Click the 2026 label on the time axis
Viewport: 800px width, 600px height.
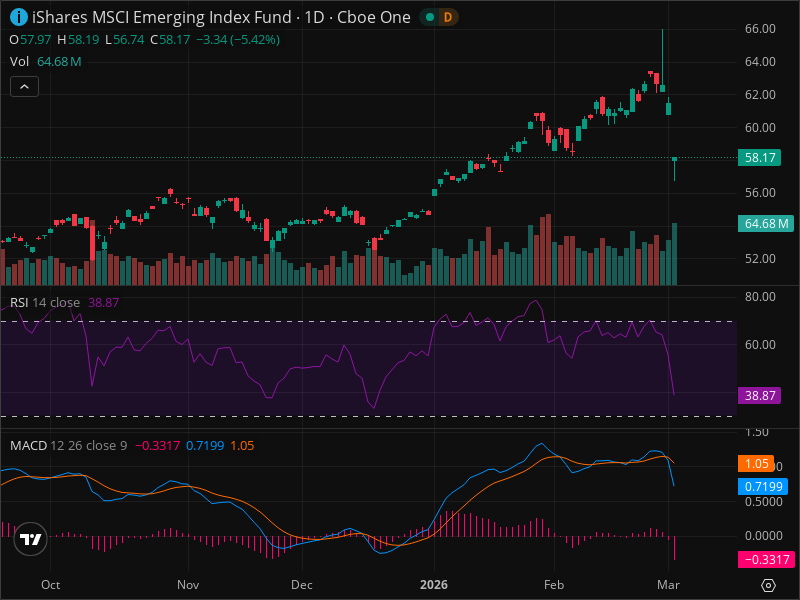click(434, 585)
